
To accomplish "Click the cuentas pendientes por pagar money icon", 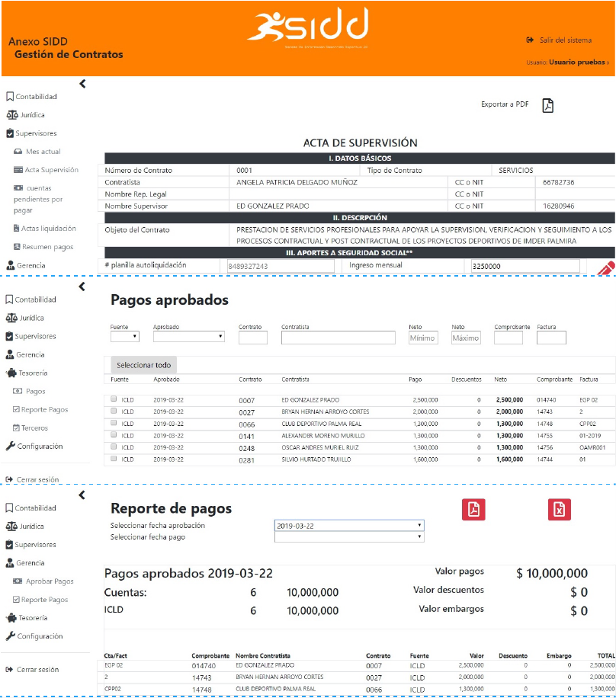I will [x=18, y=188].
